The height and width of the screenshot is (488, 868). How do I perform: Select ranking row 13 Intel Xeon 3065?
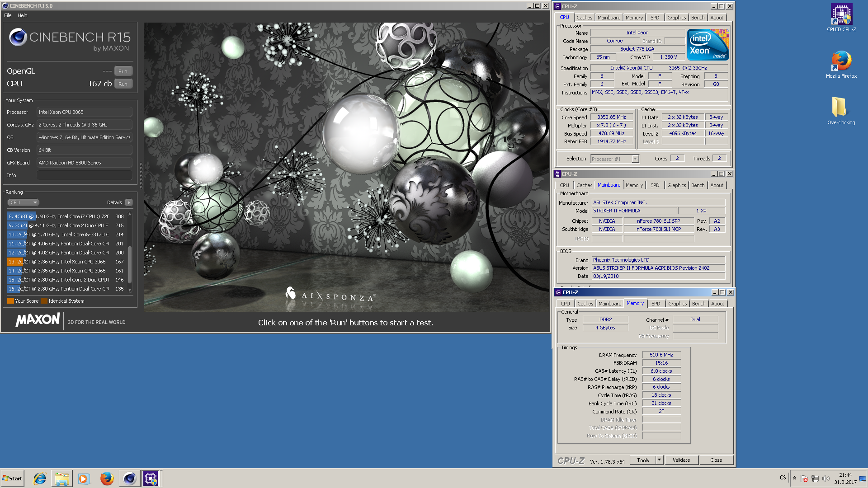coord(66,262)
